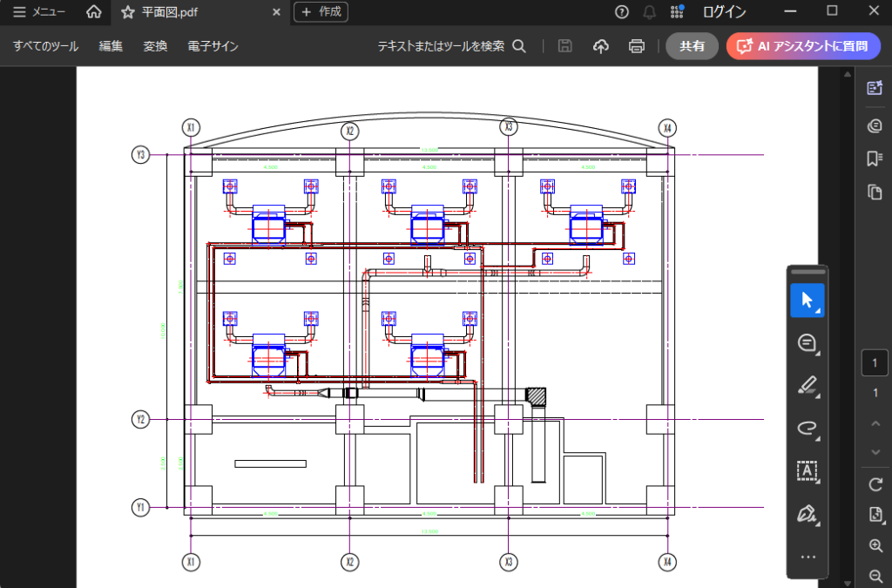Viewport: 892px width, 588px height.
Task: Click the print icon
Action: click(637, 46)
